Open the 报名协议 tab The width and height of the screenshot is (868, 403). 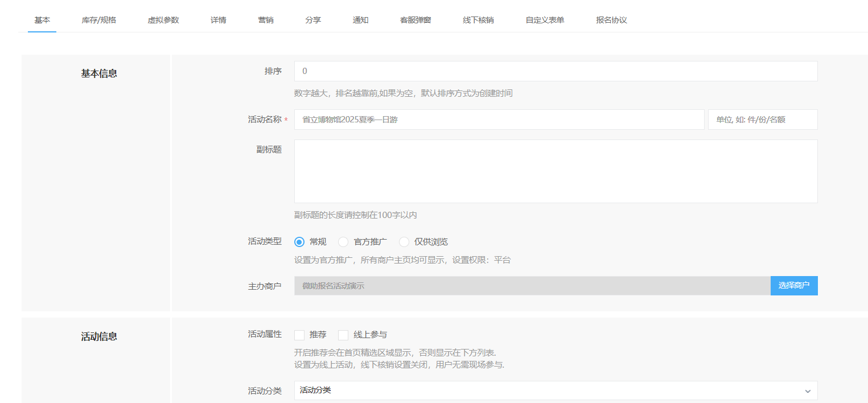pyautogui.click(x=610, y=19)
